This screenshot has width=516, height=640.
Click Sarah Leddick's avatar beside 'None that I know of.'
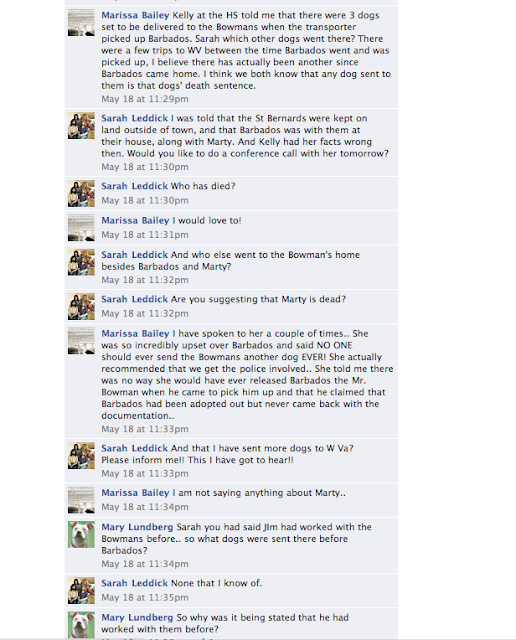pyautogui.click(x=81, y=591)
